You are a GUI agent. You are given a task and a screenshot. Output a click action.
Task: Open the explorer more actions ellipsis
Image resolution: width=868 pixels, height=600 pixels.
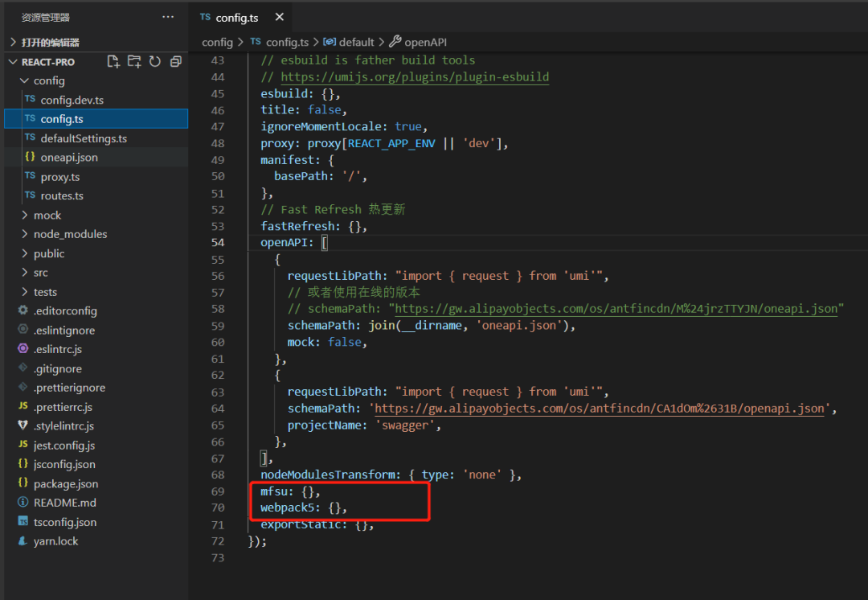[167, 17]
